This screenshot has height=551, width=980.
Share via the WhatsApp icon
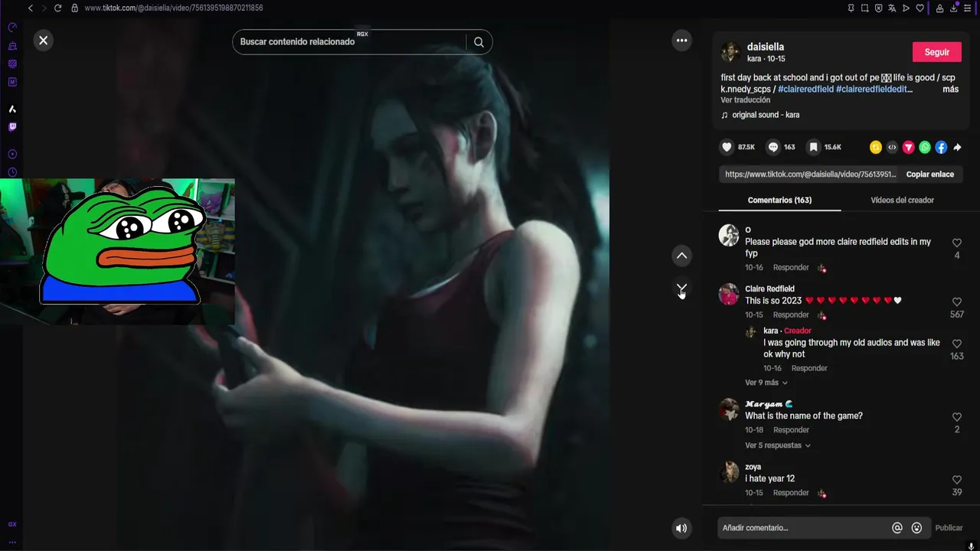pos(925,147)
